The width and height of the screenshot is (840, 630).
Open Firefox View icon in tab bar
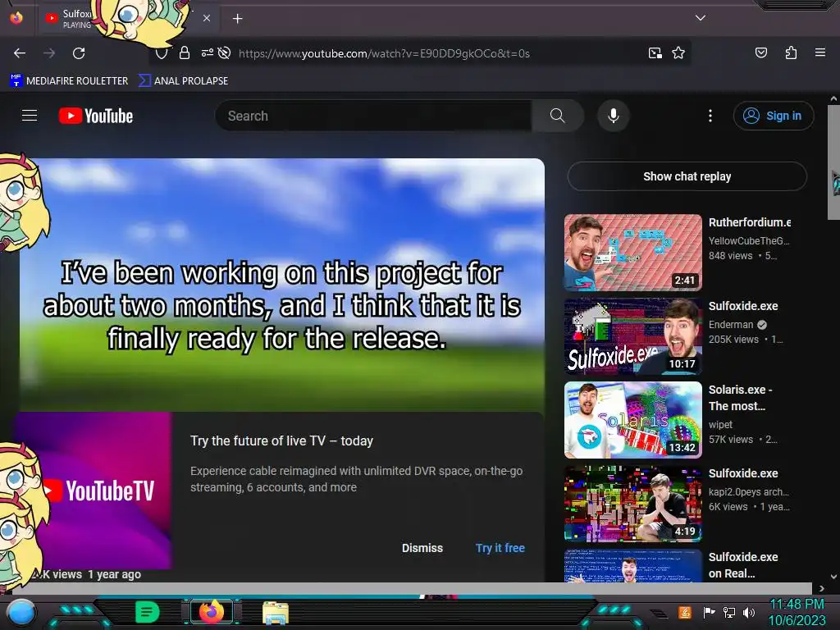pyautogui.click(x=16, y=18)
